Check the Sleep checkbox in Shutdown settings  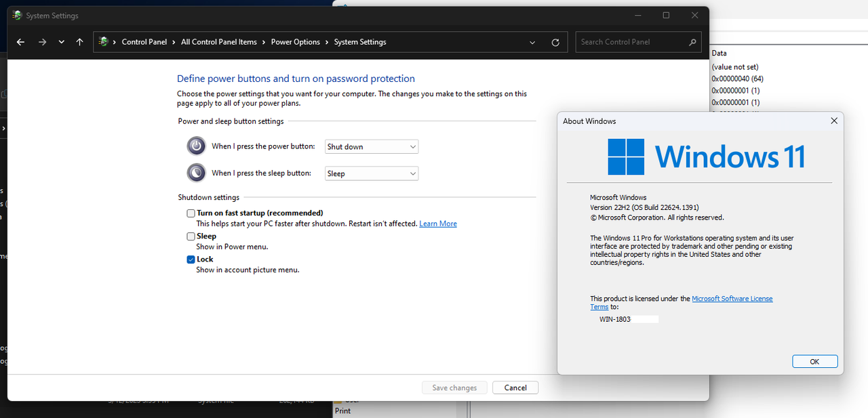point(191,236)
